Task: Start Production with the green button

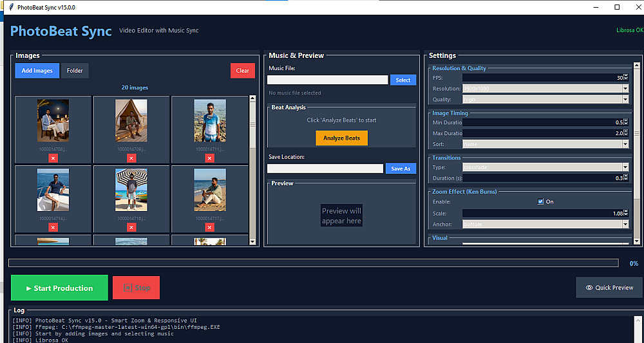Action: coord(59,288)
